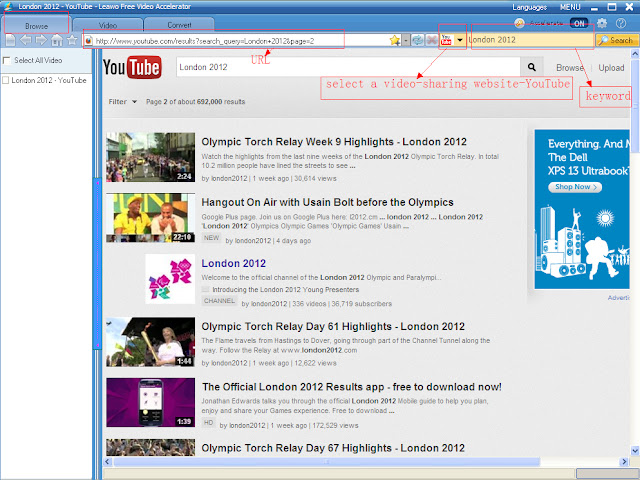Click the horizontal scrollbar right arrow
This screenshot has width=640, height=480.
pyautogui.click(x=624, y=462)
